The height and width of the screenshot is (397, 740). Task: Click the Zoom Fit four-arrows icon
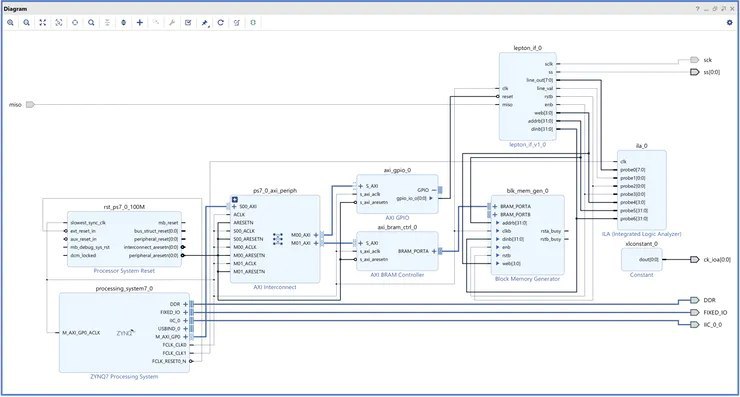[x=42, y=23]
